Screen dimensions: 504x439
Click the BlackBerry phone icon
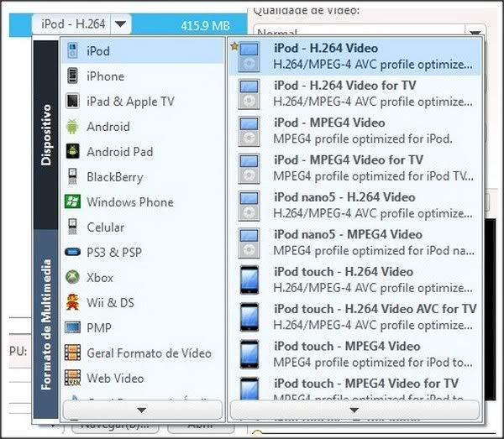coord(72,176)
